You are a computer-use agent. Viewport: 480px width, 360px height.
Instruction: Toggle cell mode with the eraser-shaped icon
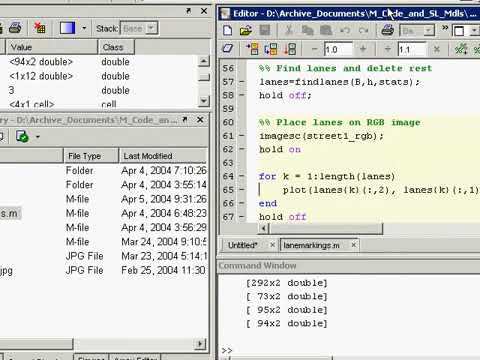pyautogui.click(x=227, y=49)
